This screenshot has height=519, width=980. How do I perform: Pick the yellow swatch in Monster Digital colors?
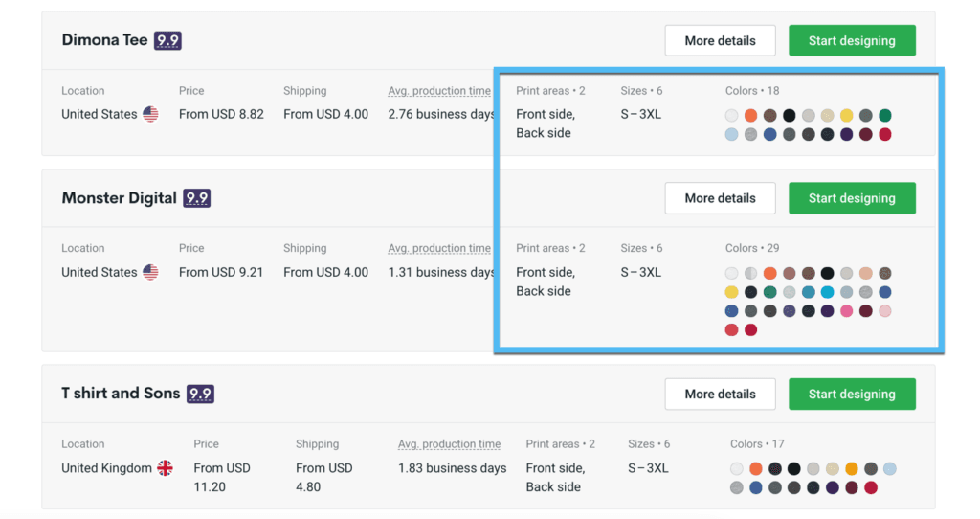click(731, 292)
